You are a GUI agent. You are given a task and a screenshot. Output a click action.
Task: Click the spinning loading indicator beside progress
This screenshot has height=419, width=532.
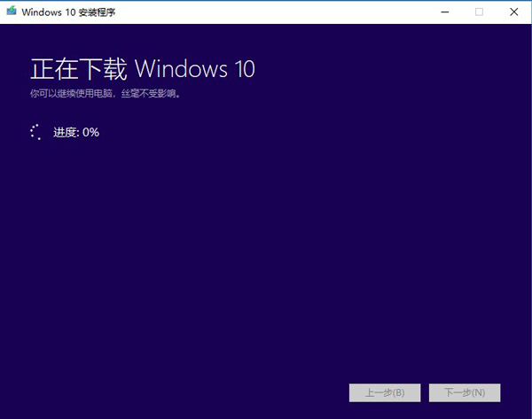pyautogui.click(x=36, y=132)
